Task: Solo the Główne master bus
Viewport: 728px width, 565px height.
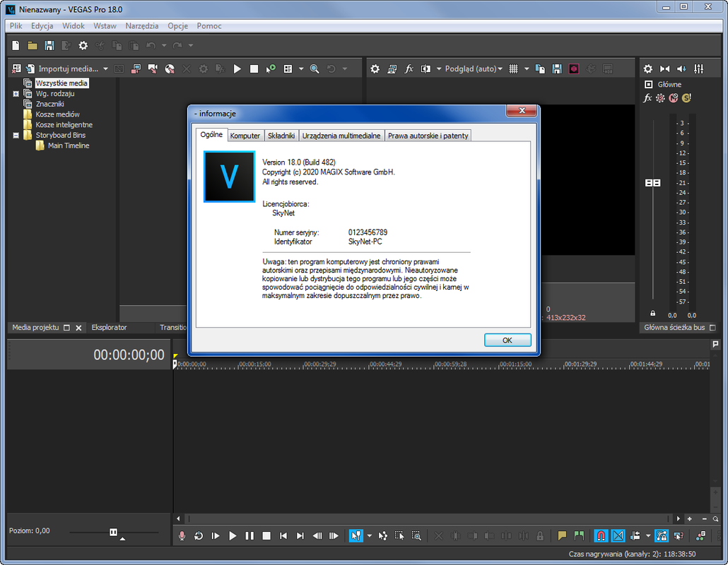Action: 686,98
